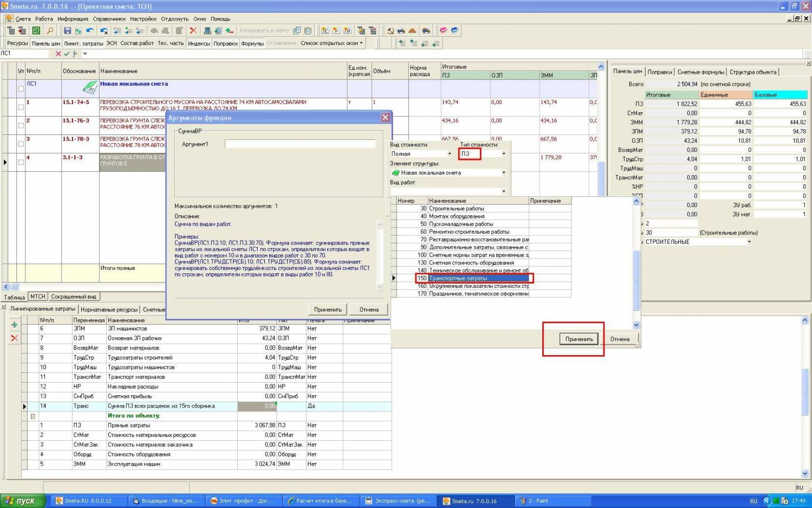
Task: Click the Save floppy disk toolbar icon
Action: [67, 31]
